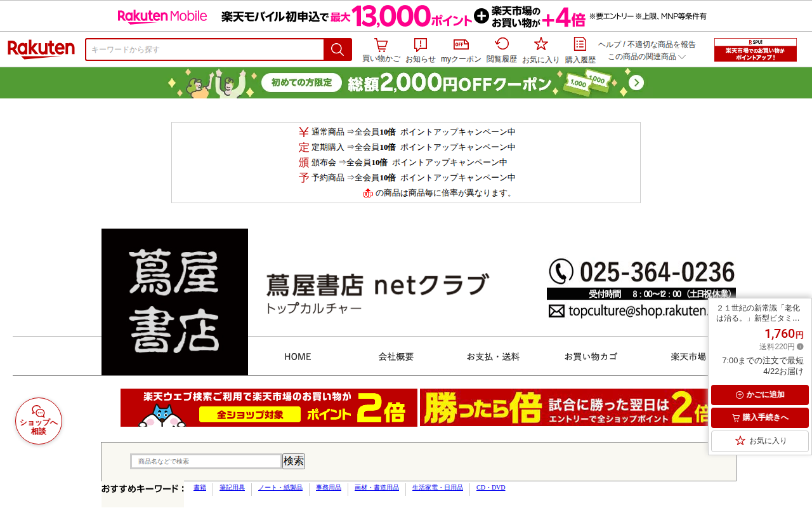Click the 事務用品 keyword link

[329, 488]
